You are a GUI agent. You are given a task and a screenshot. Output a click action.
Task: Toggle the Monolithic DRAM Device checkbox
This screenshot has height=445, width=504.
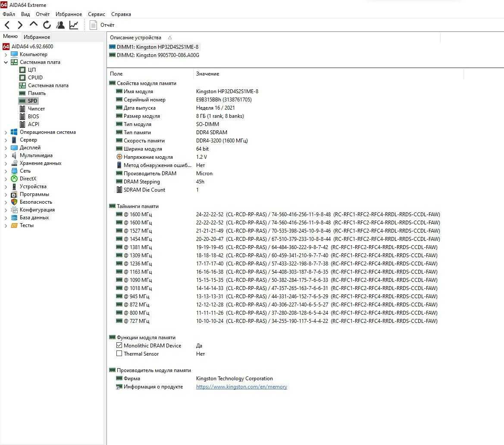click(x=119, y=345)
